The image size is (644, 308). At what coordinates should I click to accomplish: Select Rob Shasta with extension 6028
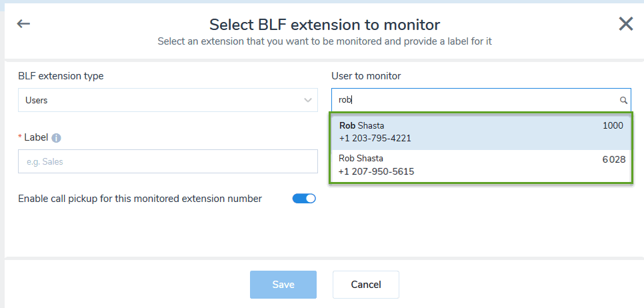[x=481, y=166]
